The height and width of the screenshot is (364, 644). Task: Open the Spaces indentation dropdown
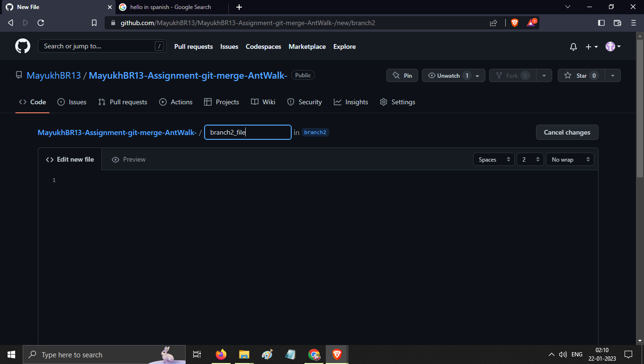(493, 159)
